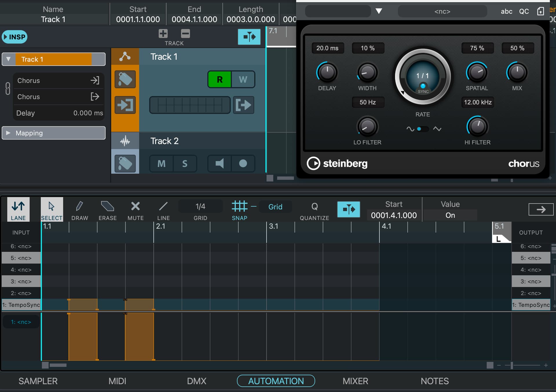Open the plugin preset dropdown arrow
556x392 pixels.
[x=379, y=11]
